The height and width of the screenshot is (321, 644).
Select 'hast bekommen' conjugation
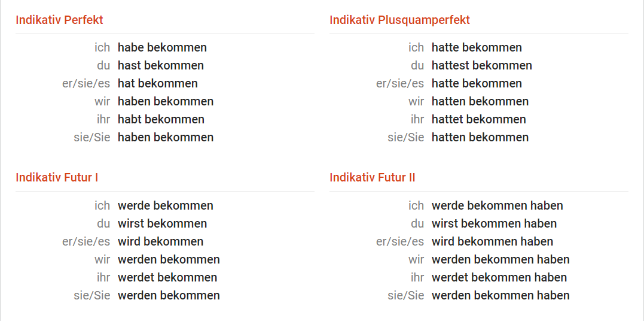pos(161,65)
